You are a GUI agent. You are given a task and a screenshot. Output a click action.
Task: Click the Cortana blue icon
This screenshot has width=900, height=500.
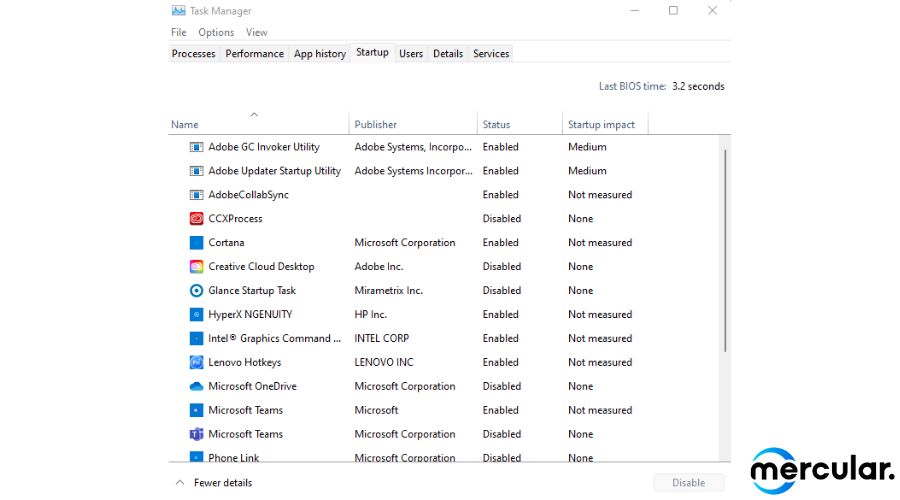196,243
